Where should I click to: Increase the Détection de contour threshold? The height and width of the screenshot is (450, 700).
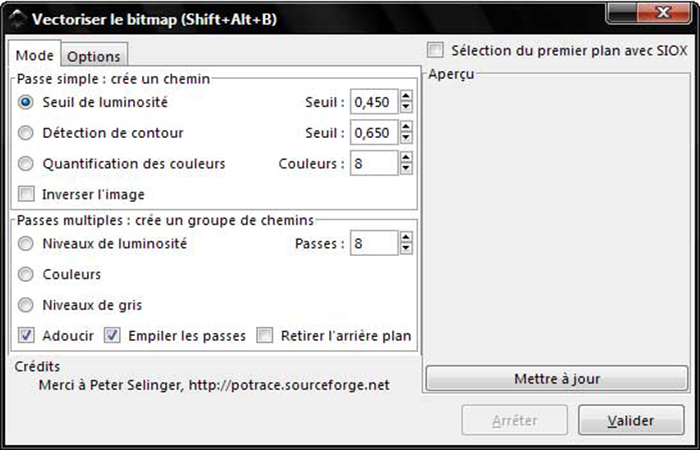[x=406, y=127]
